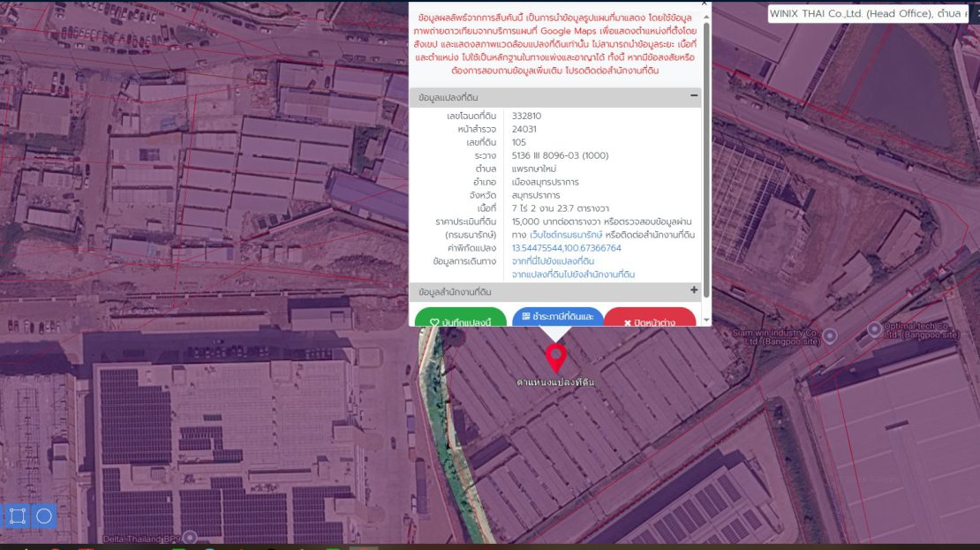Click the red land parcel location pin
This screenshot has height=550, width=980.
coord(555,358)
